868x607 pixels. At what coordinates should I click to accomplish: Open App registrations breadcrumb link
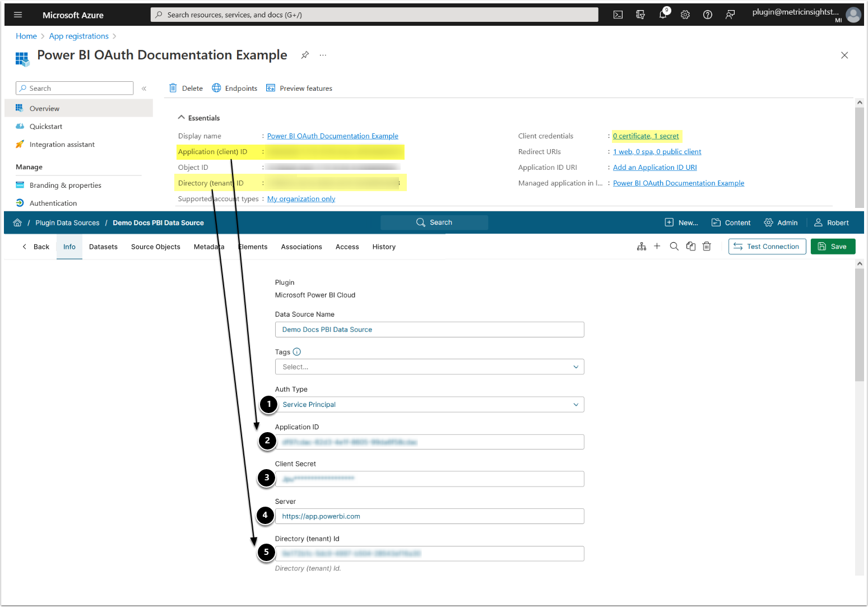[79, 36]
